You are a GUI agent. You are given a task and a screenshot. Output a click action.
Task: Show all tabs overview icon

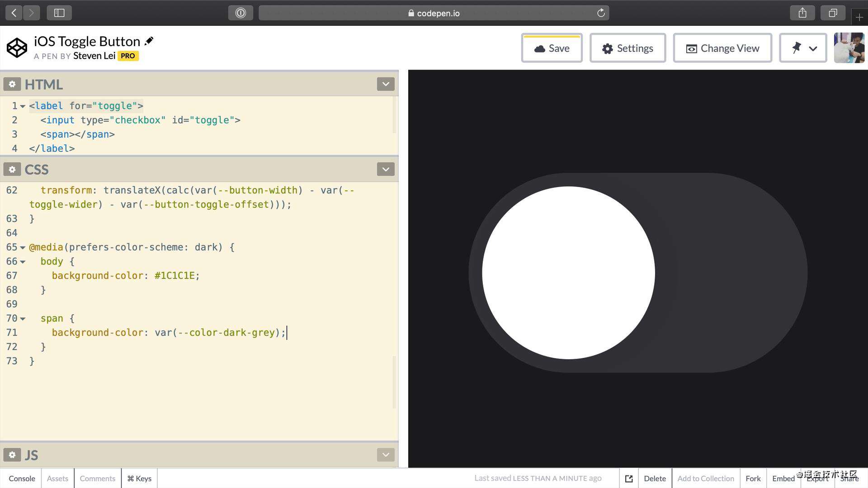(x=833, y=13)
